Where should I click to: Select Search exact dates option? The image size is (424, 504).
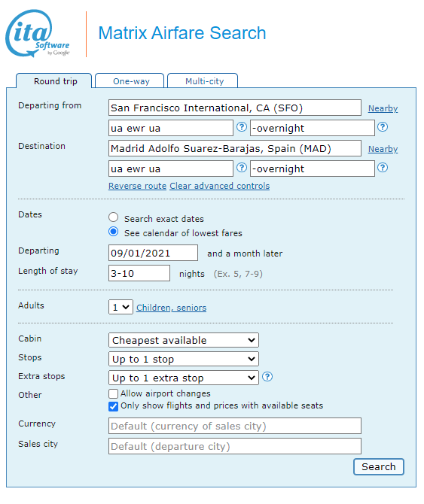(x=113, y=217)
